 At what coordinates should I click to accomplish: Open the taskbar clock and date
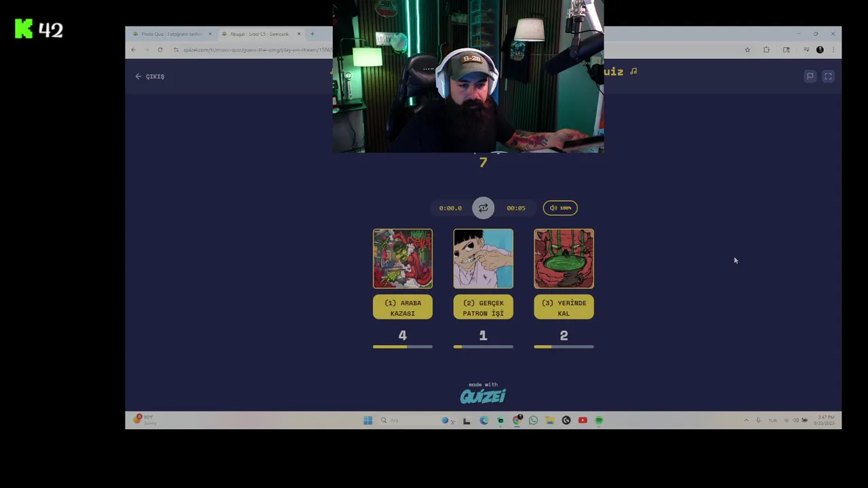825,420
